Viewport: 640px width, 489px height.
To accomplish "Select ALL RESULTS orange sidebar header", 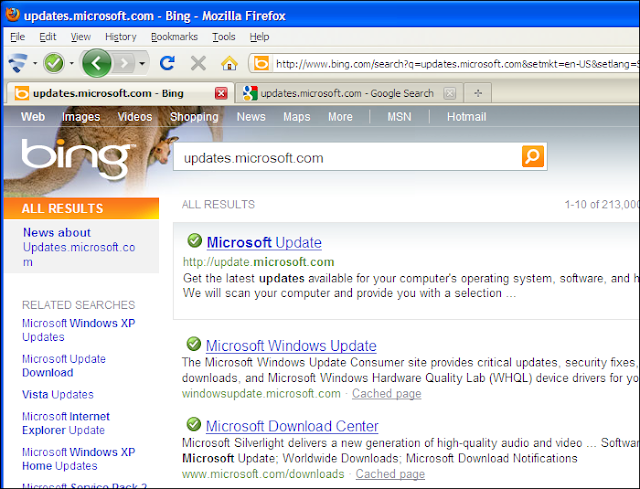I will (x=81, y=209).
